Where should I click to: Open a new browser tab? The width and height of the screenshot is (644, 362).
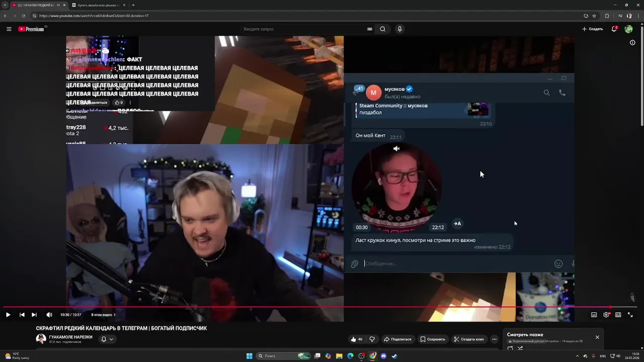pos(133,5)
